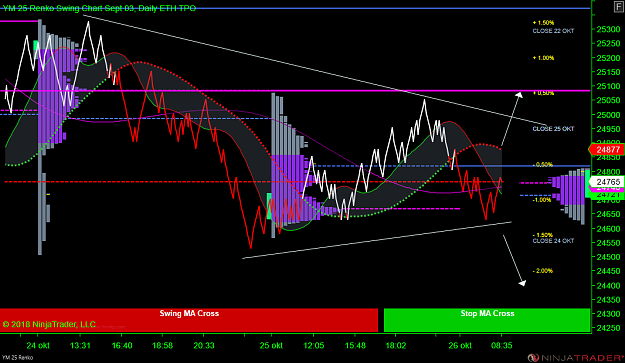Click the 24400 price axis label
The height and width of the screenshot is (363, 625).
tap(608, 286)
